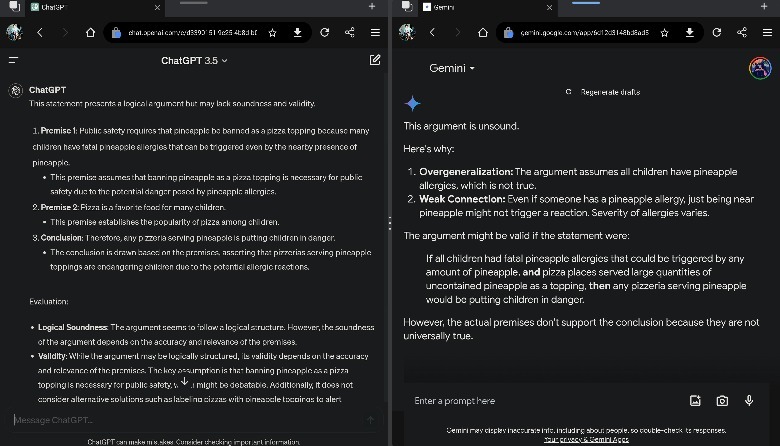This screenshot has height=446, width=780.
Task: Focus the Enter a prompt here field
Action: (x=545, y=401)
